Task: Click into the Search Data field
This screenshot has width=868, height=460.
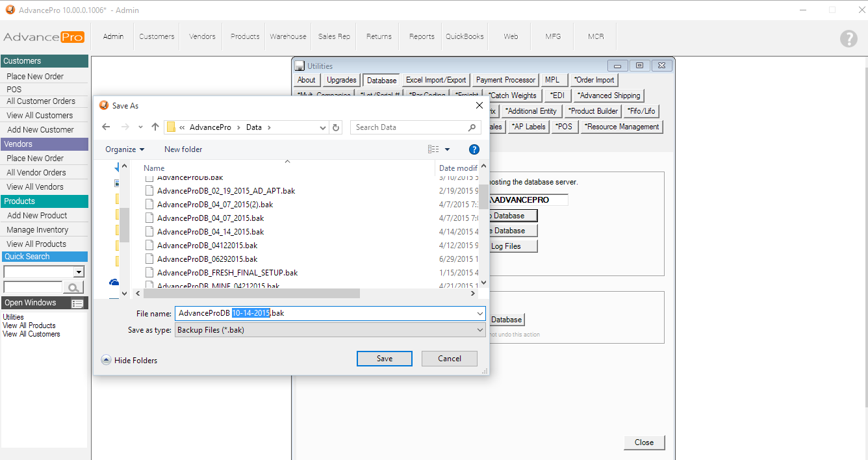Action: click(x=409, y=127)
